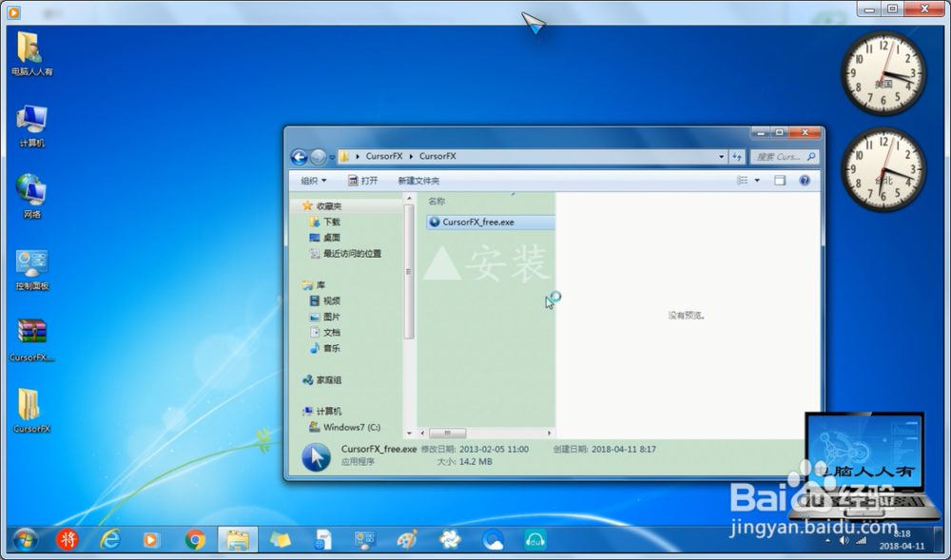Open the recent locations dropdown arrow
The image size is (951, 560).
pyautogui.click(x=332, y=158)
